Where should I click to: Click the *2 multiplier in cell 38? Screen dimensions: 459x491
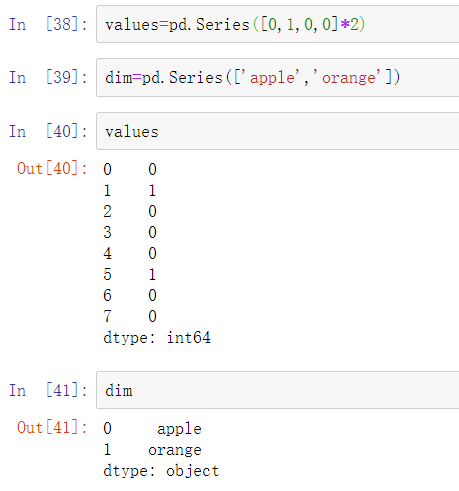pos(349,24)
